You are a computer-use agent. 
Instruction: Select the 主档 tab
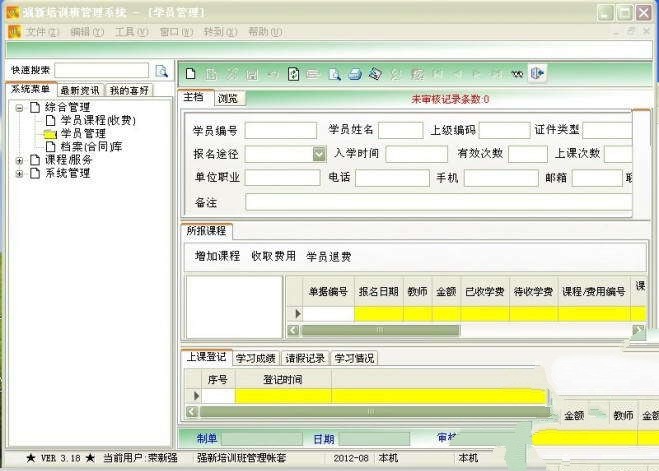point(194,97)
